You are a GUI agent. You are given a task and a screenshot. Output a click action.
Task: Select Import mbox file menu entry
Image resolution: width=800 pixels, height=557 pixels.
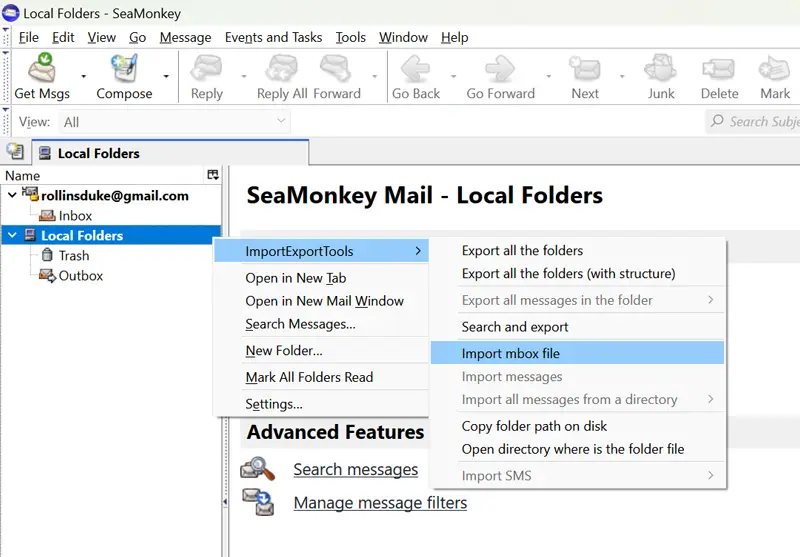click(x=510, y=353)
